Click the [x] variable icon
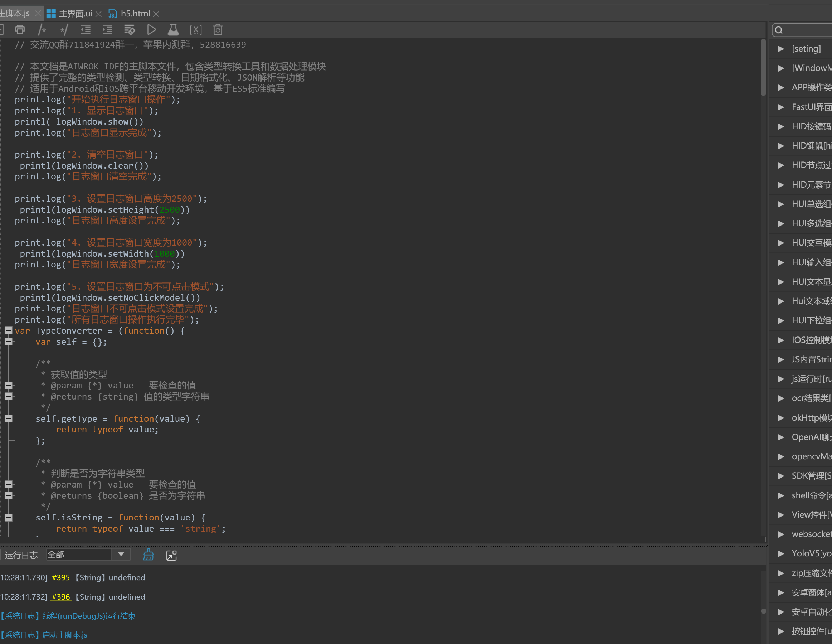The image size is (832, 644). [195, 29]
